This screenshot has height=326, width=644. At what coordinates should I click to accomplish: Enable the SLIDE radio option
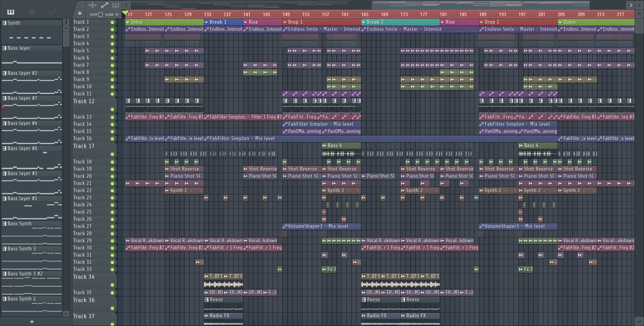(117, 15)
